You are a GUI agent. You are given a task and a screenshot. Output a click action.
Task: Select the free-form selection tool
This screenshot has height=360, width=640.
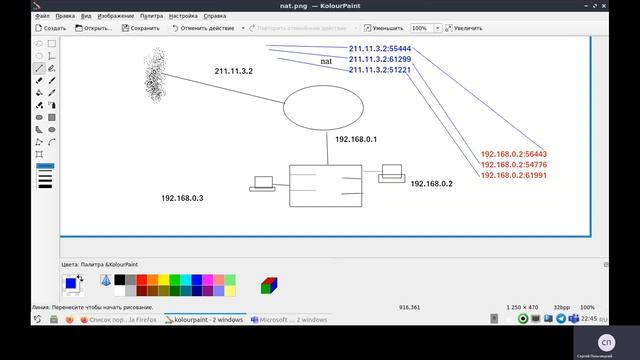[39, 44]
